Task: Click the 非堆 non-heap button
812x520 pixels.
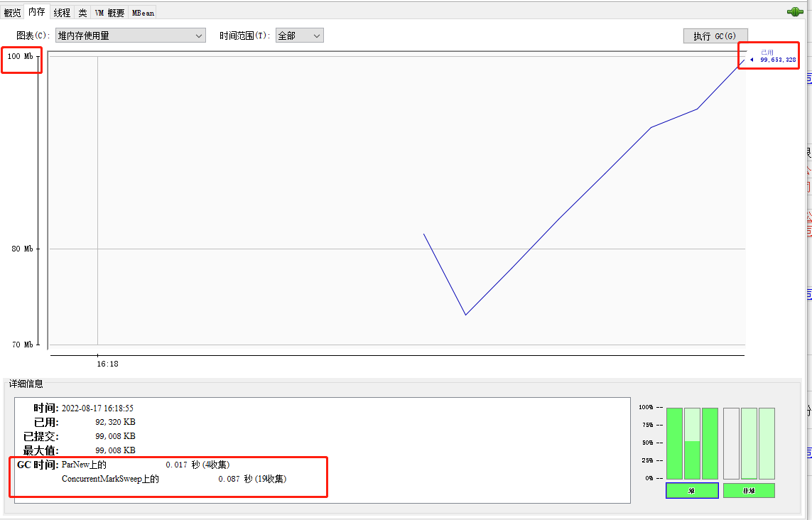Action: click(x=749, y=490)
